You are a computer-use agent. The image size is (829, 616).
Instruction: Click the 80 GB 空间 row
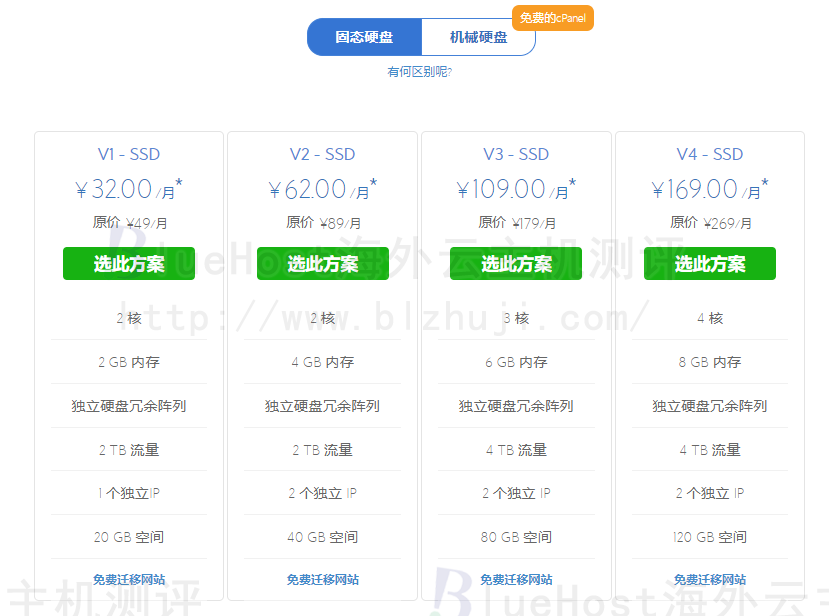point(516,537)
